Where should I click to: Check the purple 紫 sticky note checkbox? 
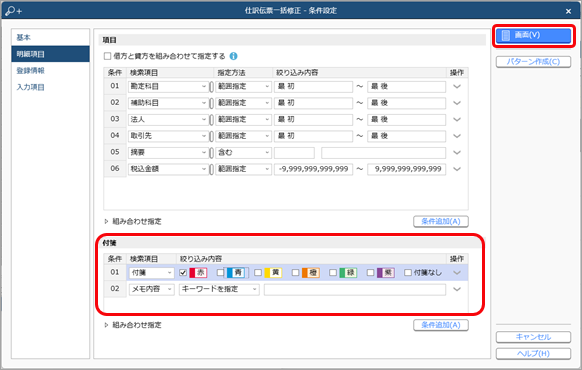[370, 273]
